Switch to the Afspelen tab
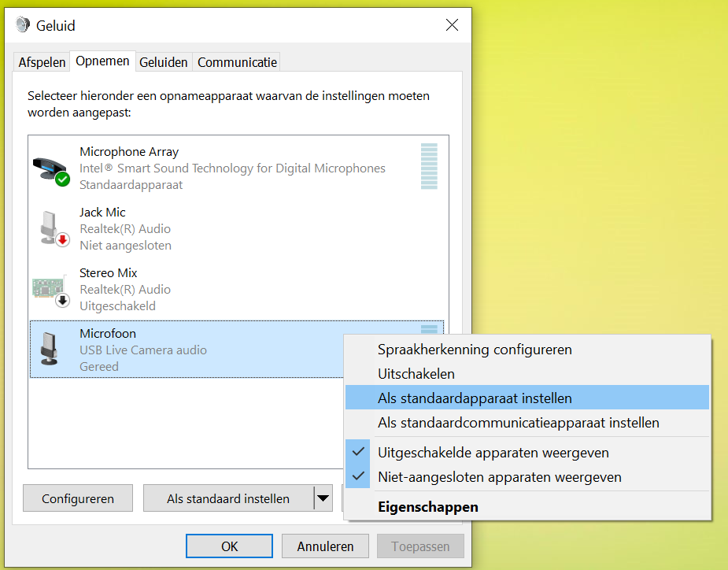 pos(42,62)
